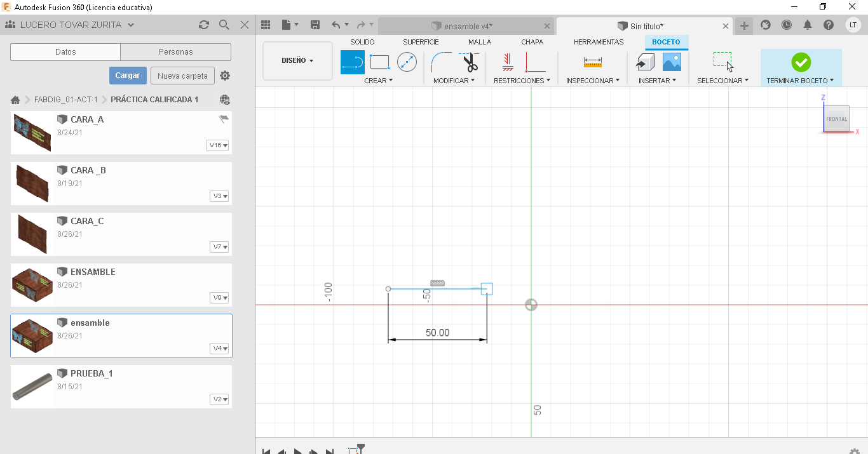Select the Rectangle sketch tool
868x454 pixels.
(x=379, y=62)
